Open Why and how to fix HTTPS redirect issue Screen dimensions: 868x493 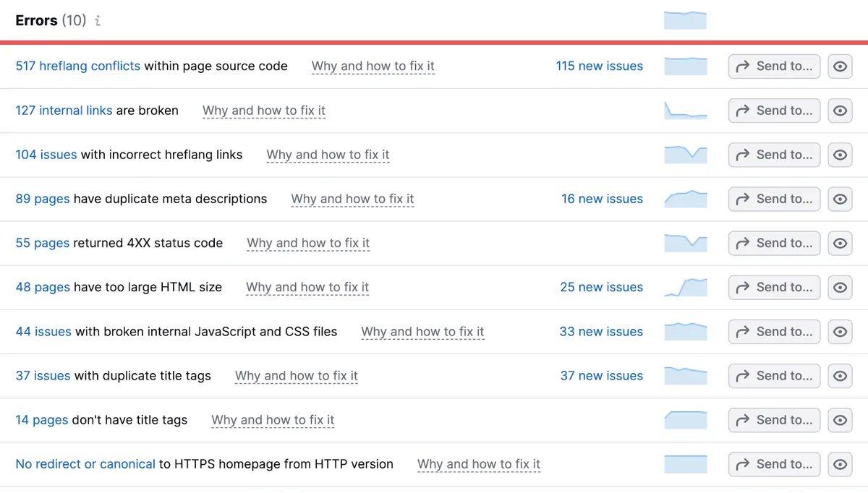point(479,464)
